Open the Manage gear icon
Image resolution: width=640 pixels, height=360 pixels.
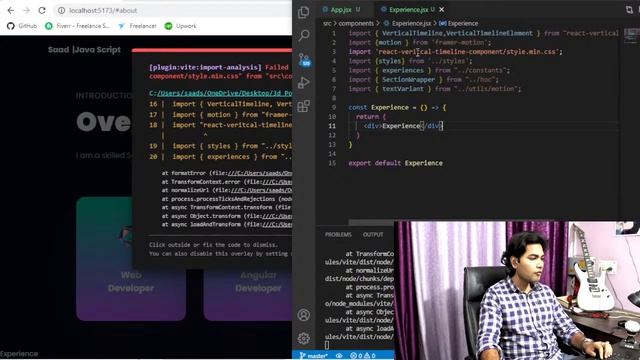click(304, 338)
